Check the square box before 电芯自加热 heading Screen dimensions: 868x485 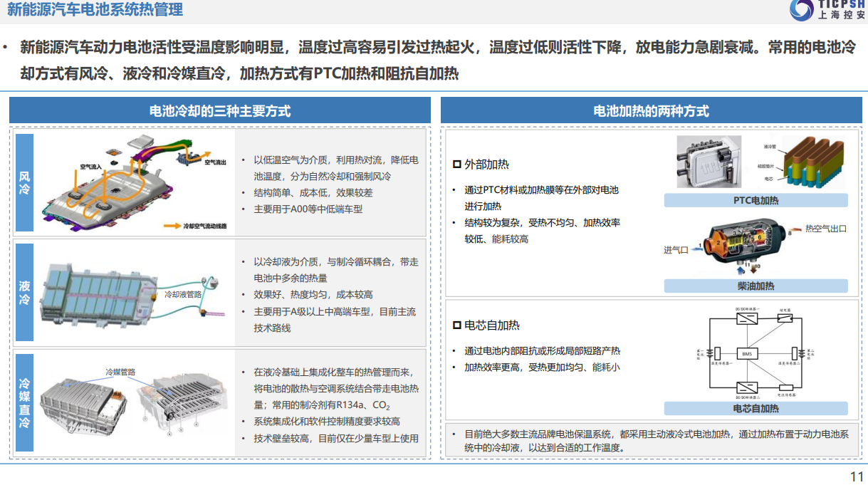[x=457, y=325]
